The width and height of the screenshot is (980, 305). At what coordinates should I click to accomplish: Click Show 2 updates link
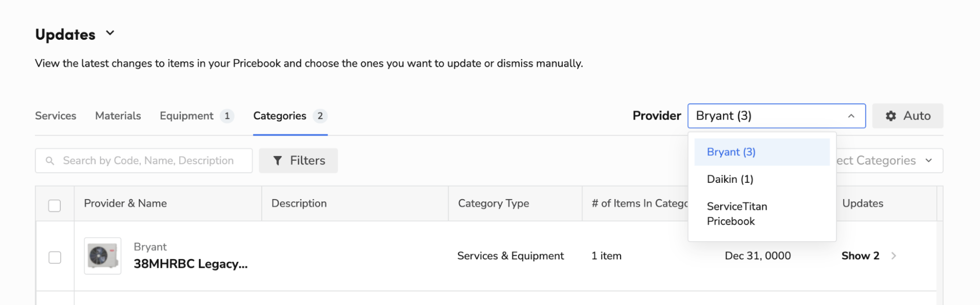pos(860,255)
